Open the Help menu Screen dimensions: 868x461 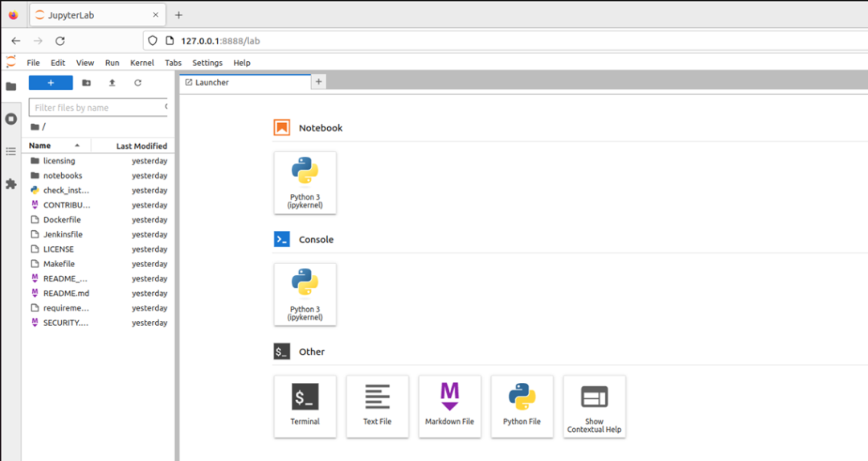tap(241, 63)
